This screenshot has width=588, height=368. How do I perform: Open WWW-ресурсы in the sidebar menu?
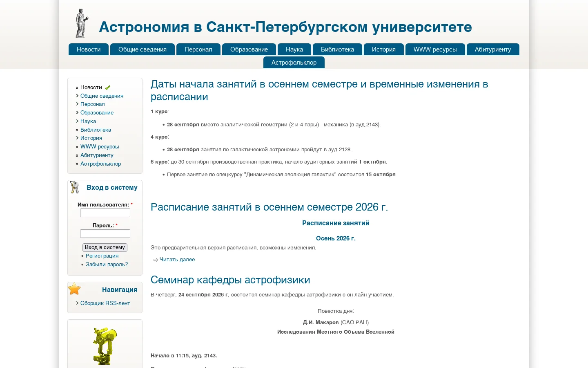[x=100, y=146]
